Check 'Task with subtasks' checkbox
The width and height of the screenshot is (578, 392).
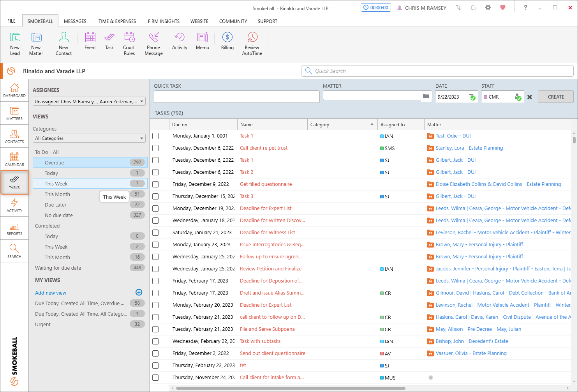point(155,341)
